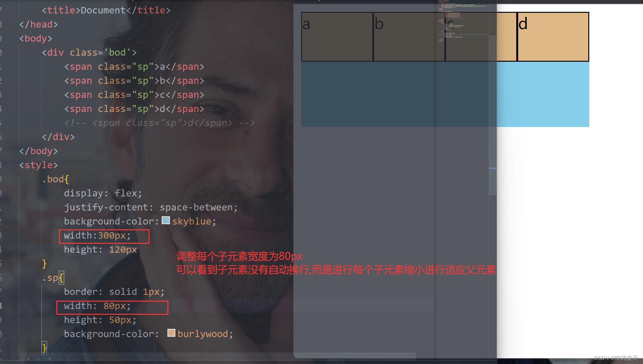Click the box labeled d in preview
Viewport: 643px width, 364px height.
coord(553,37)
